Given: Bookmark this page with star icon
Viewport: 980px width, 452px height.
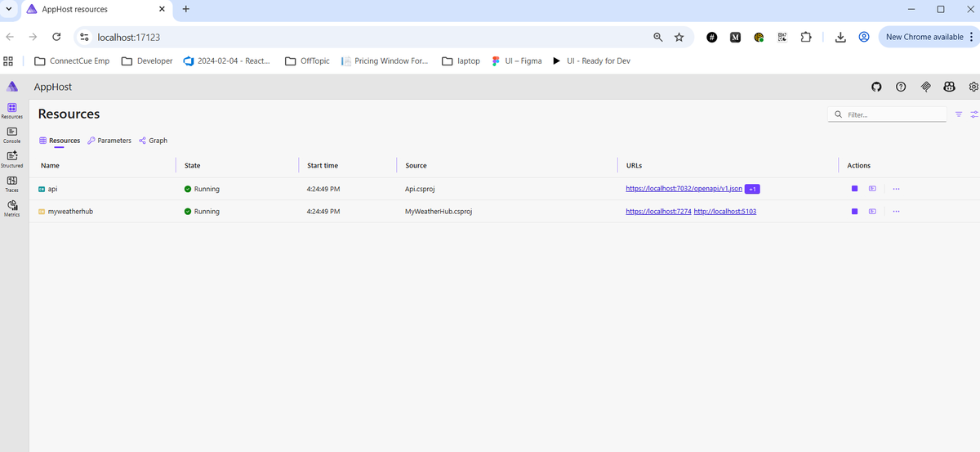Looking at the screenshot, I should pos(679,37).
